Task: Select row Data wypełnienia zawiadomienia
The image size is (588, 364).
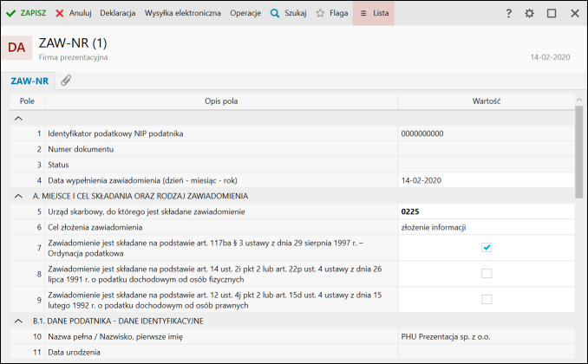Action: click(142, 180)
